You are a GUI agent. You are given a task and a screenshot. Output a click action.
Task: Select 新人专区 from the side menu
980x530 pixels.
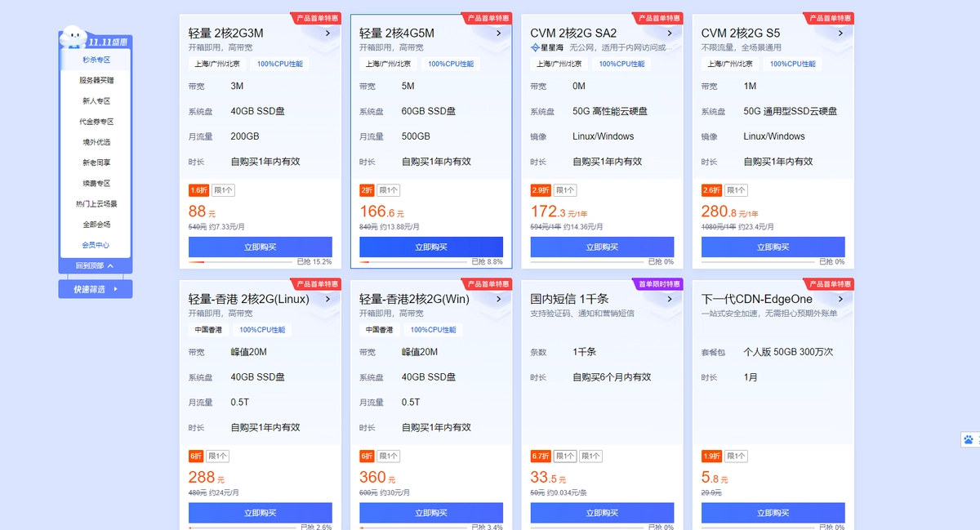coord(96,101)
